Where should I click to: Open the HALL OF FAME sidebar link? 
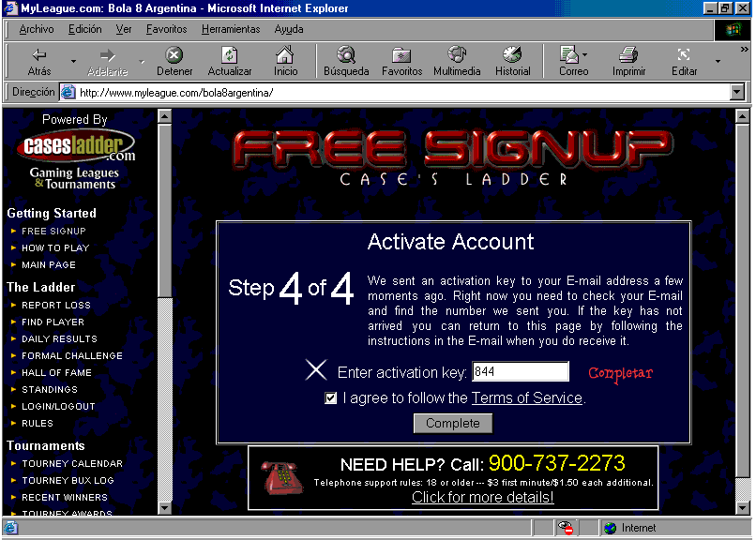click(x=56, y=373)
